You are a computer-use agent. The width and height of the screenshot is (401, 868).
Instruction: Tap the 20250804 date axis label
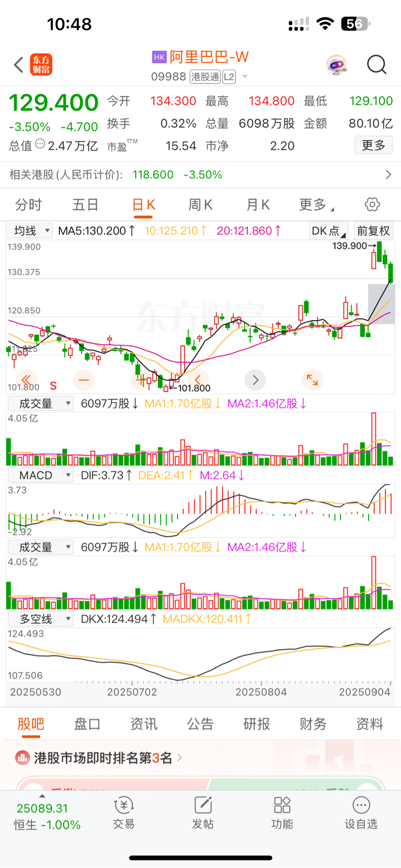(261, 692)
